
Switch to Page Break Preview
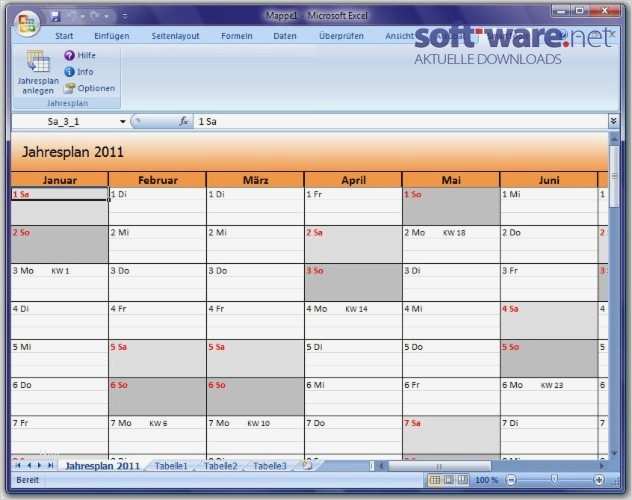click(462, 480)
